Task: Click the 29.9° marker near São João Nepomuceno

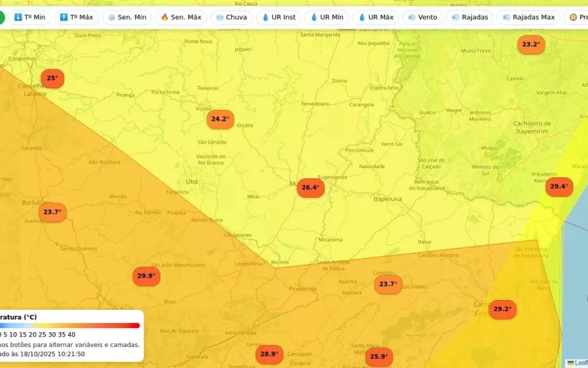Action: 146,276
